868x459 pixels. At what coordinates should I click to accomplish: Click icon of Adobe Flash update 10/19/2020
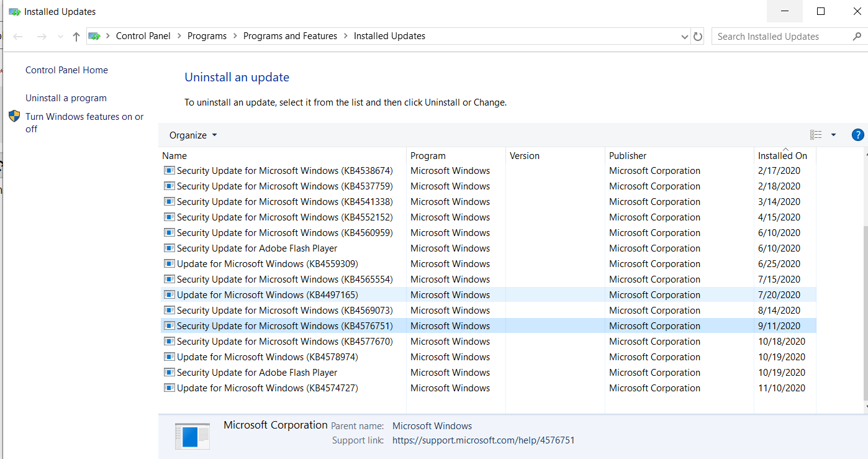coord(169,372)
